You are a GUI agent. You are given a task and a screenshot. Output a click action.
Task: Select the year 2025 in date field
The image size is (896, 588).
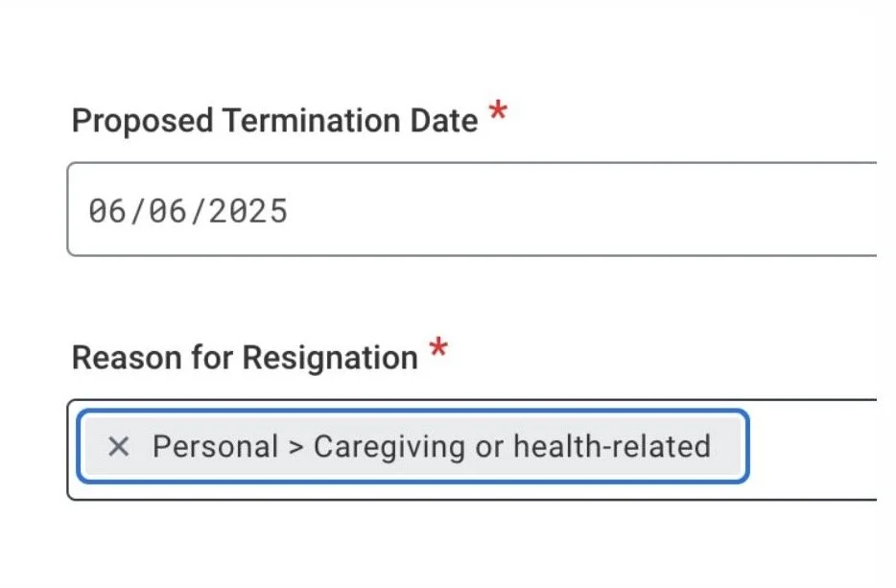248,211
